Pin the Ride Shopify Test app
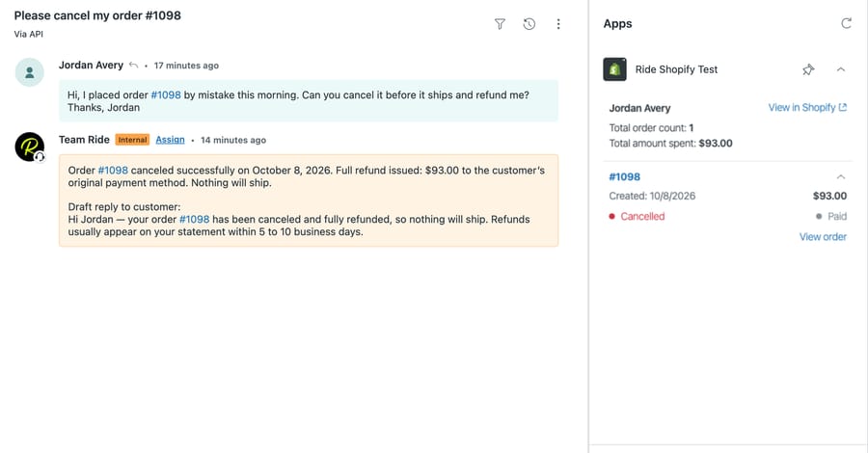This screenshot has width=868, height=453. click(808, 69)
